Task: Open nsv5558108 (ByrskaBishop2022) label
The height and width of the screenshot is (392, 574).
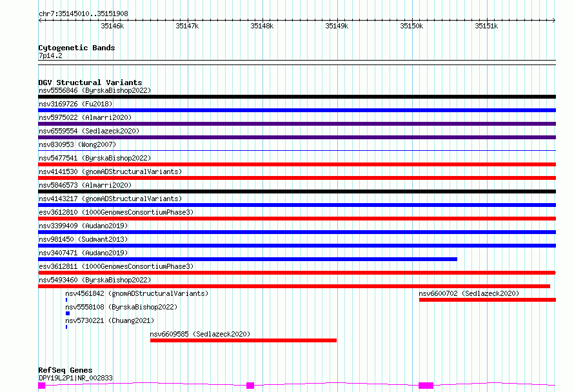Action: pyautogui.click(x=121, y=307)
